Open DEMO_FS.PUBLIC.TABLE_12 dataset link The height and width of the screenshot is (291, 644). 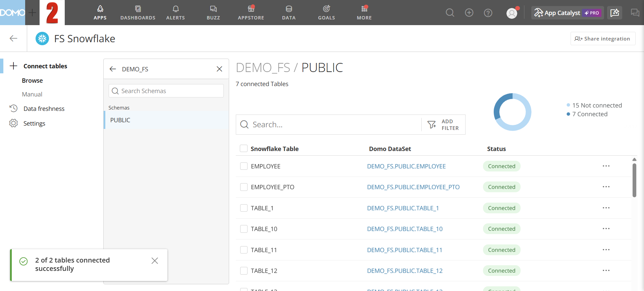click(405, 271)
